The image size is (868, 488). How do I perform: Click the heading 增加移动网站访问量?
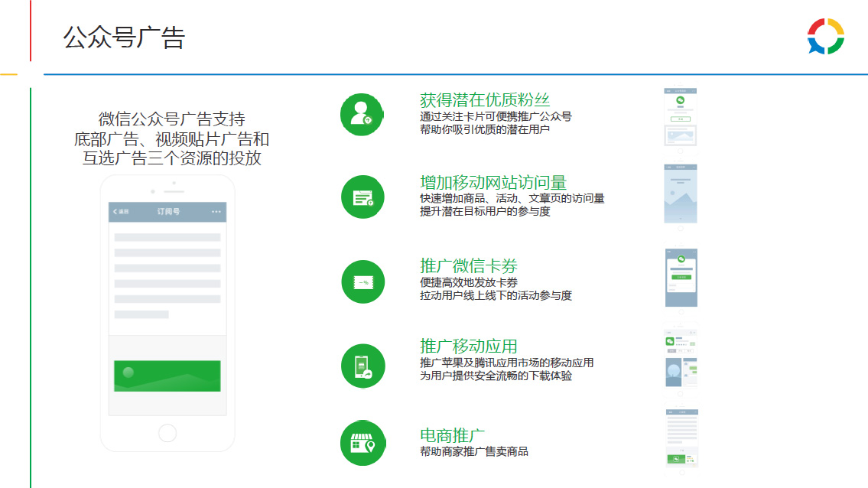pos(493,183)
